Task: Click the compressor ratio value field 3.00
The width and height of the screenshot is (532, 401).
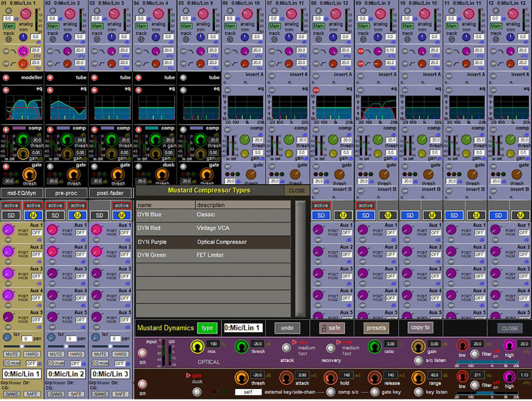Action: tap(391, 344)
